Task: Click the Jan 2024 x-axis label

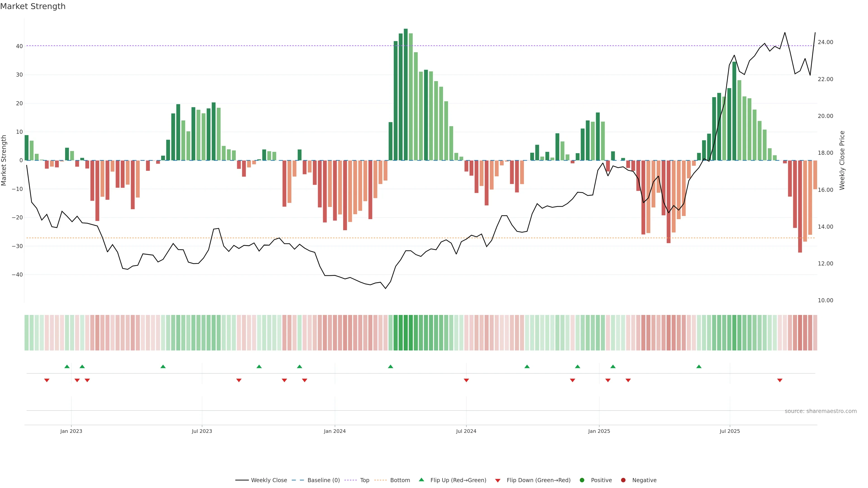Action: click(x=335, y=431)
